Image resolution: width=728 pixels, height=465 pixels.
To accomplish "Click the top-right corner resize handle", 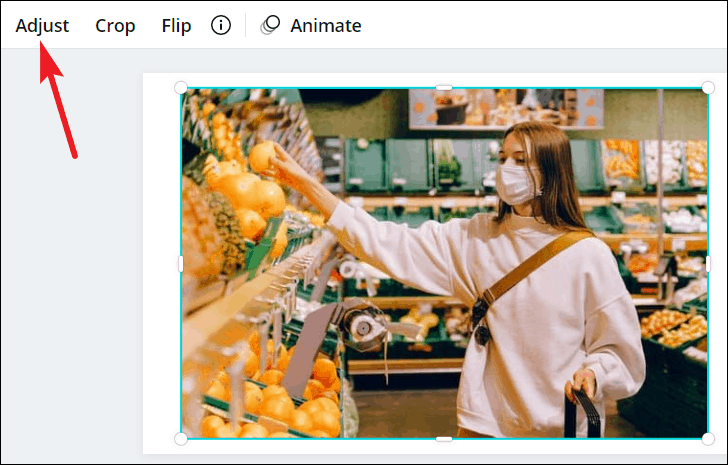I will pyautogui.click(x=708, y=87).
